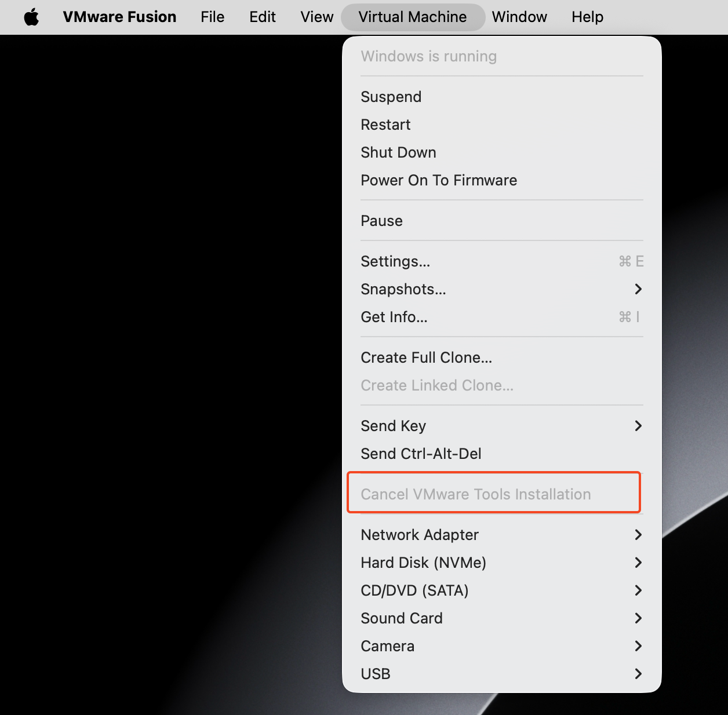728x715 pixels.
Task: Open virtual machine Settings…
Action: click(502, 261)
